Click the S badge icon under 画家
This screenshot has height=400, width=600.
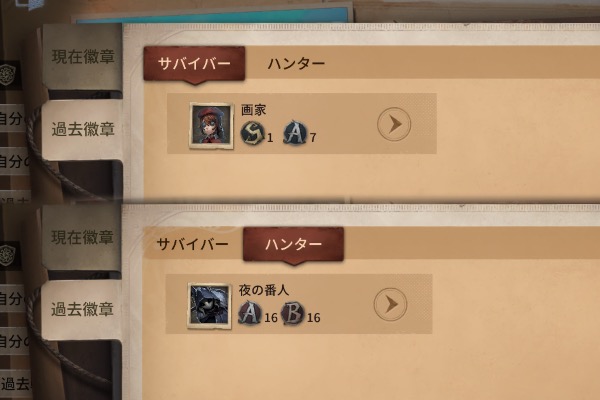[253, 134]
